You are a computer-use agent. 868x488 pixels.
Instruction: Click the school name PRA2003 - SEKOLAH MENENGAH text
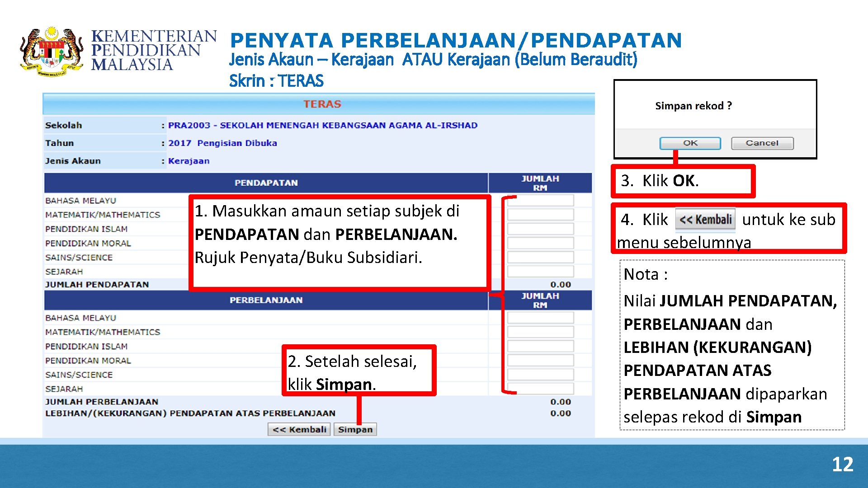pyautogui.click(x=323, y=125)
